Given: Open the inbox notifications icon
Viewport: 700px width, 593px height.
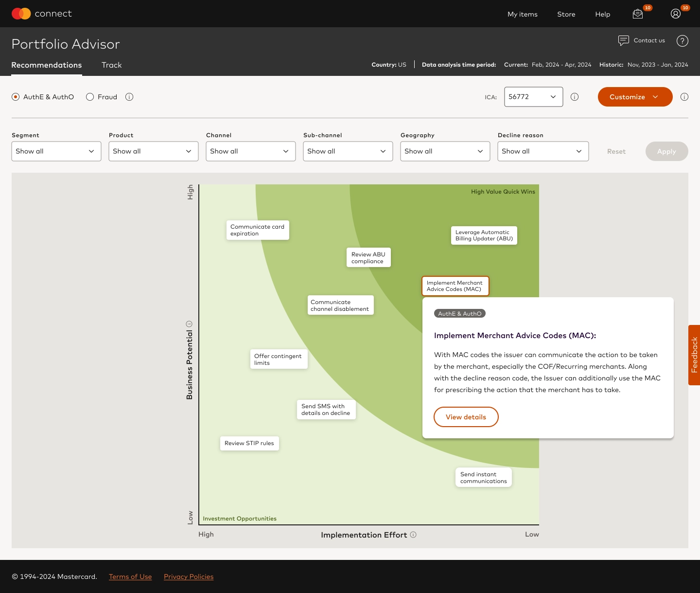Looking at the screenshot, I should (638, 14).
